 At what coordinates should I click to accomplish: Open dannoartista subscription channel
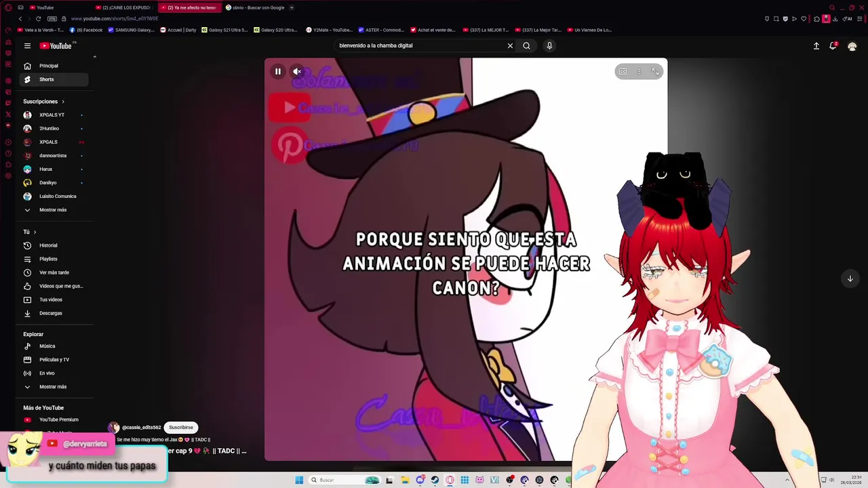coord(54,156)
